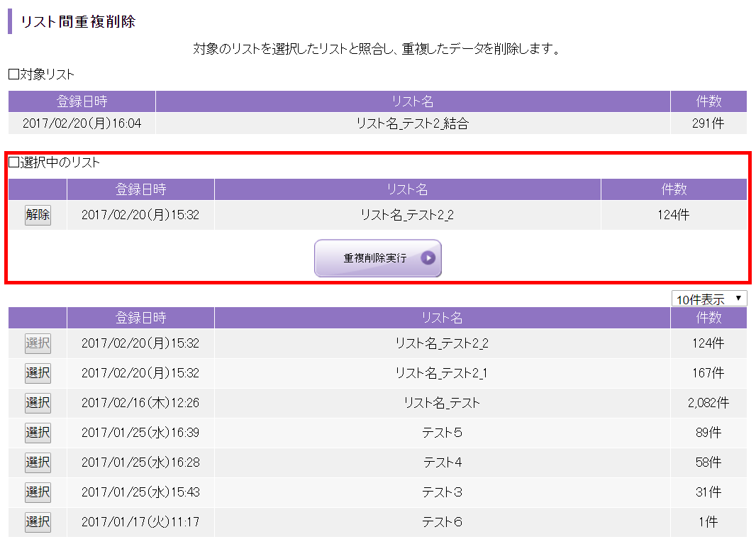756x549 pixels.
Task: Click 件数 header in bottom table
Action: click(708, 318)
